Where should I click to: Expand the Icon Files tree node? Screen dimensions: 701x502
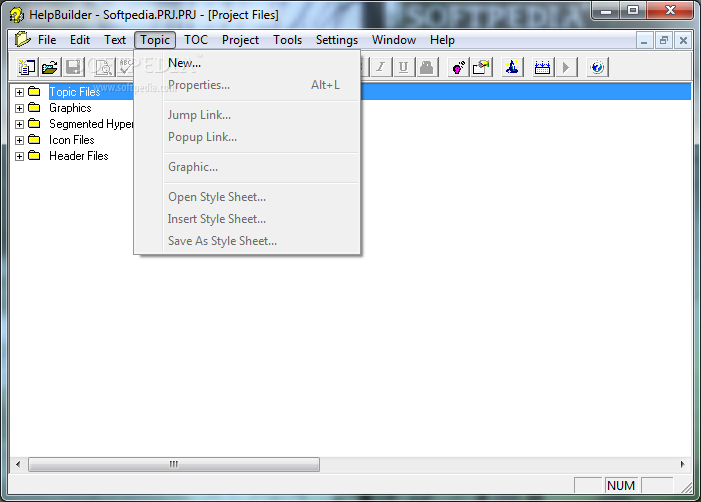click(19, 140)
